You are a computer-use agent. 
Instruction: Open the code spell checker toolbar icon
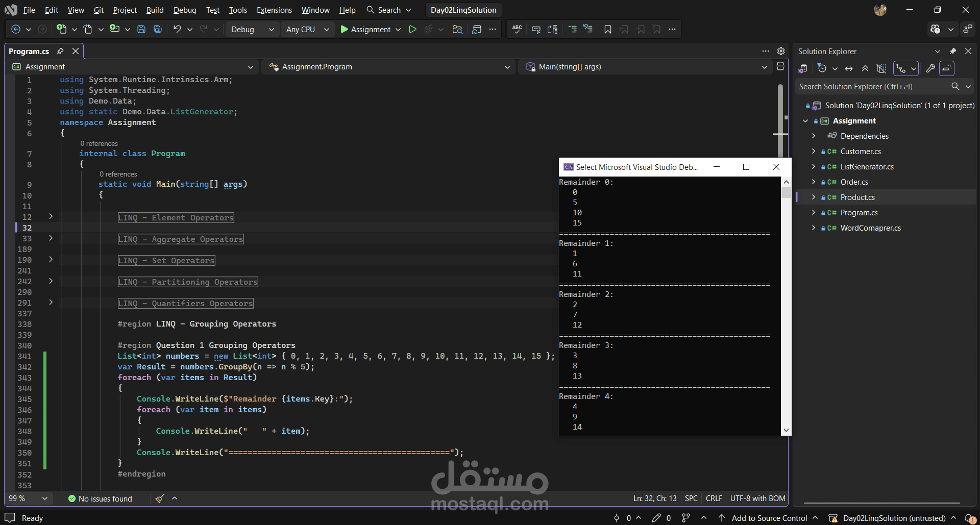point(516,29)
